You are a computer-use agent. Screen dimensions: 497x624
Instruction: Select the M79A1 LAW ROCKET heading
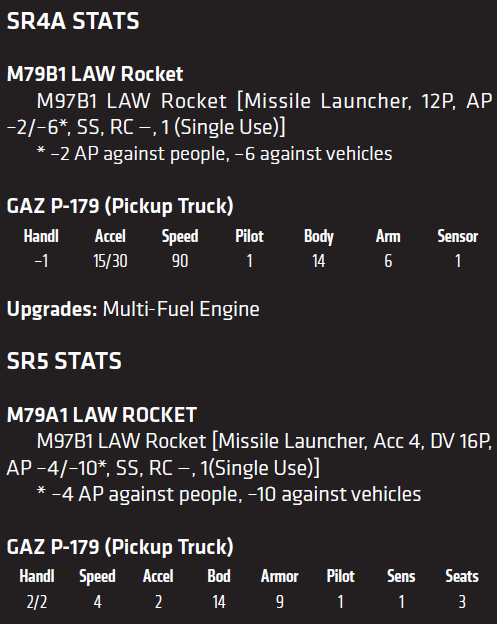pos(102,415)
